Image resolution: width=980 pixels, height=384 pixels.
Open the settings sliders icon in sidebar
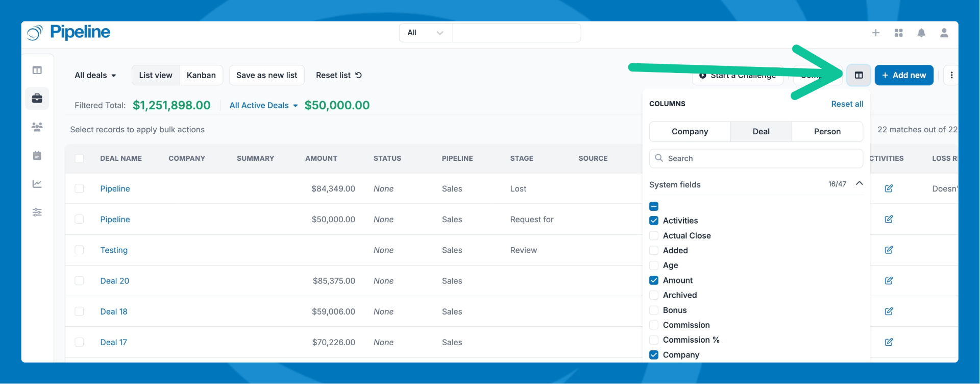point(37,212)
